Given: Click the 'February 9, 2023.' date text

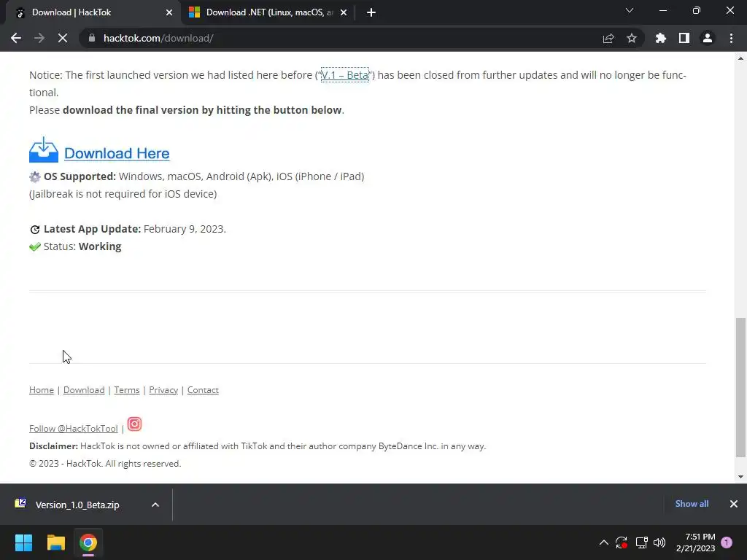Looking at the screenshot, I should tap(185, 229).
